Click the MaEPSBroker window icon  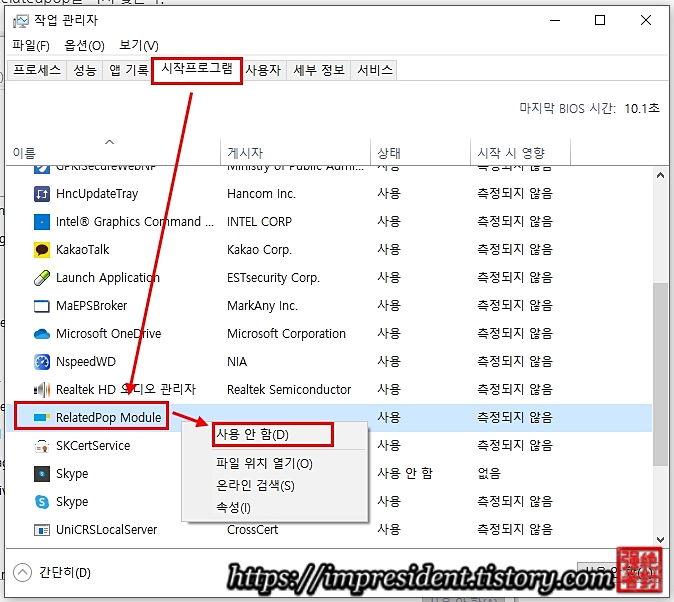point(42,306)
